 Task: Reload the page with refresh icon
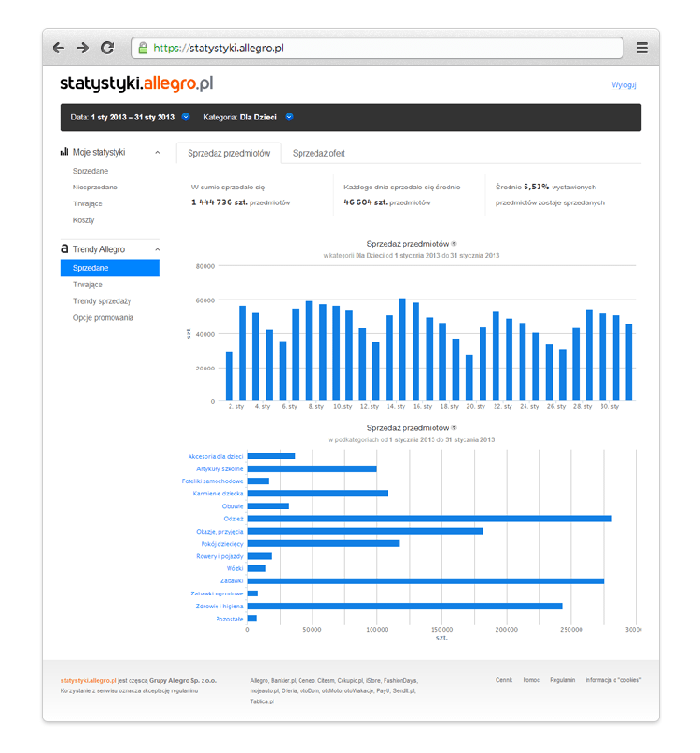[107, 48]
